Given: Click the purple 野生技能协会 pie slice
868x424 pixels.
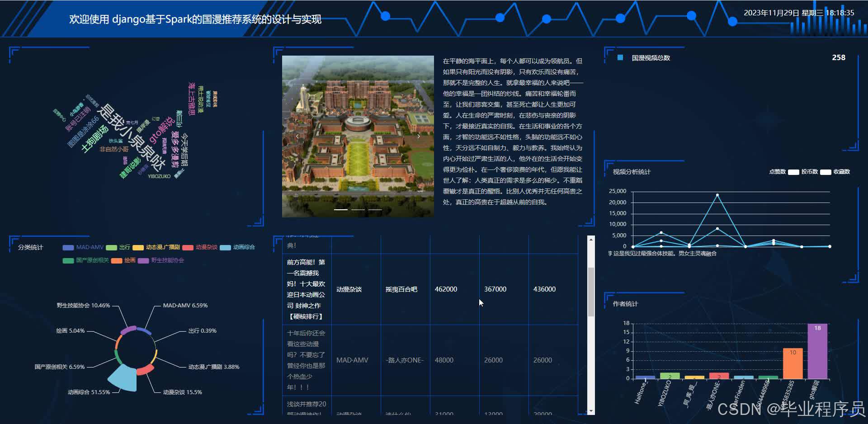Looking at the screenshot, I should click(x=128, y=330).
